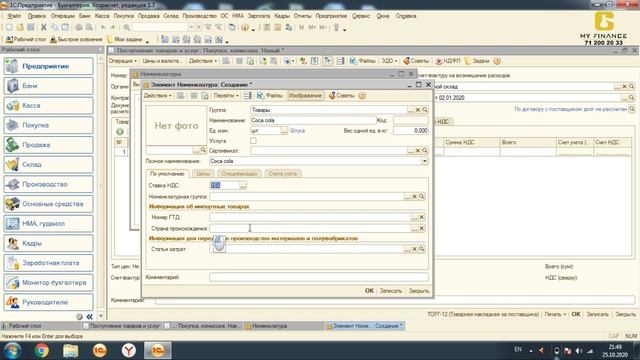Click Вес одной ед. в кг field
This screenshot has height=360, width=640.
[411, 131]
